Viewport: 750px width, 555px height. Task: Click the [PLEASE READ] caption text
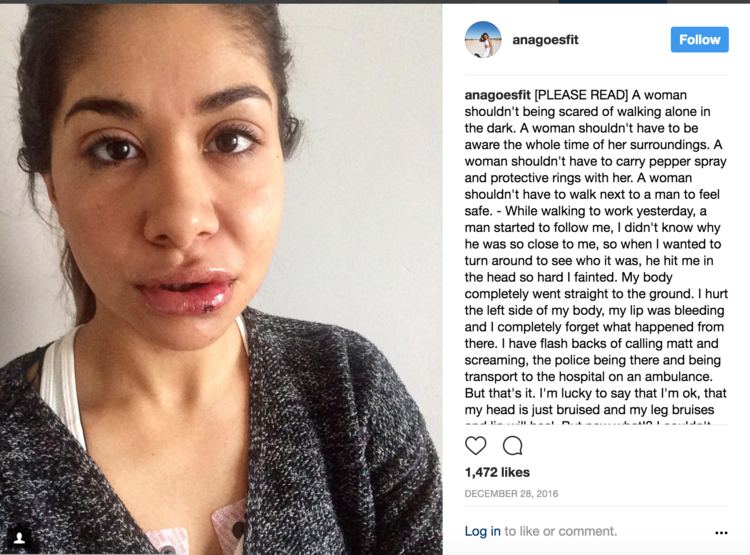[x=581, y=95]
